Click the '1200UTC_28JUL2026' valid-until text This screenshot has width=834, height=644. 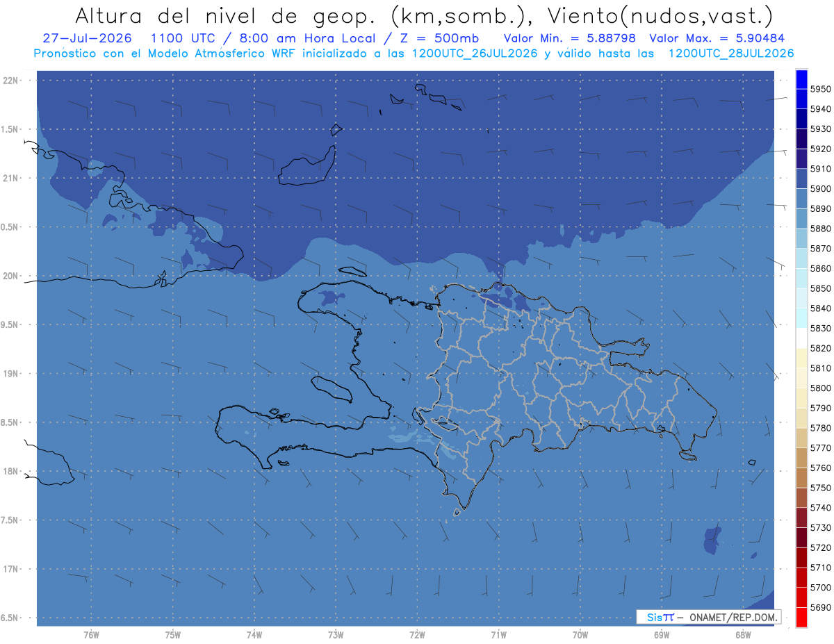click(x=731, y=53)
